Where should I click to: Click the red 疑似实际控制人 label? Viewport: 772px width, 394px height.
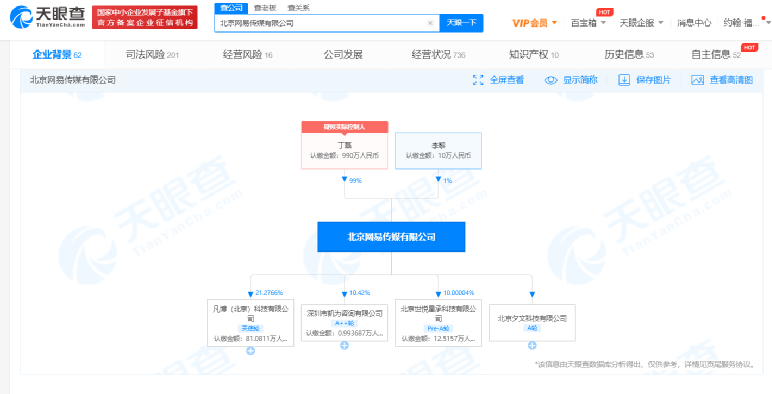coord(345,127)
